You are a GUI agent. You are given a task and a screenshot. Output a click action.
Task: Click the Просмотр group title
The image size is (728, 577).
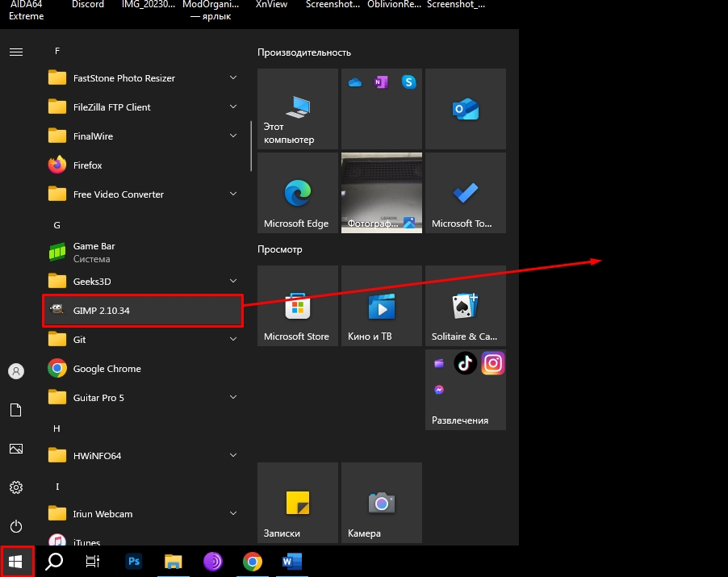[x=279, y=249]
